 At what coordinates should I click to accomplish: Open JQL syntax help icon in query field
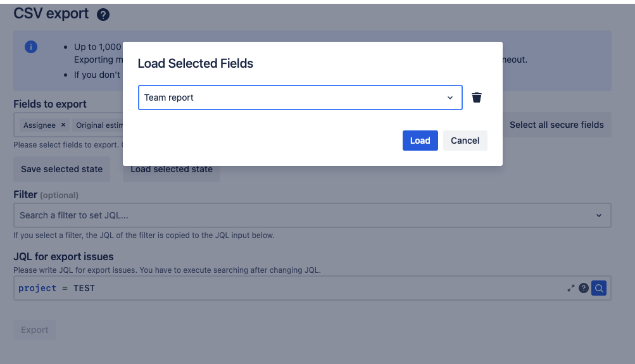[584, 288]
